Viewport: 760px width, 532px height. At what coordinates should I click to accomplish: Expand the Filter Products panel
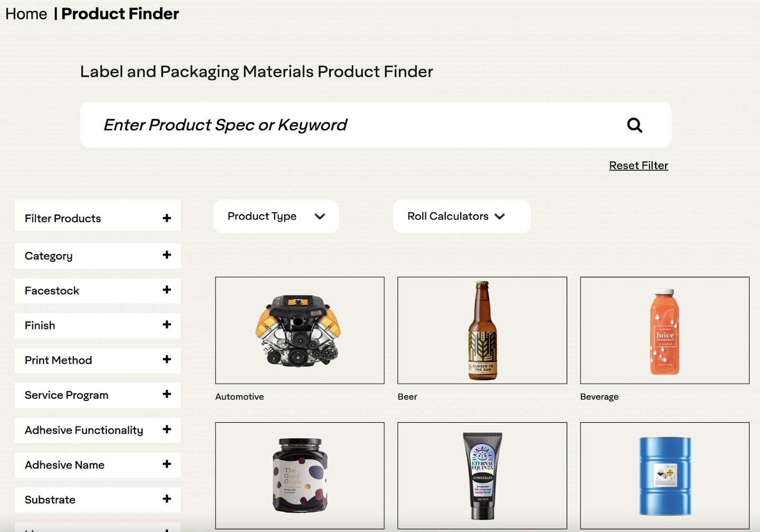pyautogui.click(x=166, y=218)
